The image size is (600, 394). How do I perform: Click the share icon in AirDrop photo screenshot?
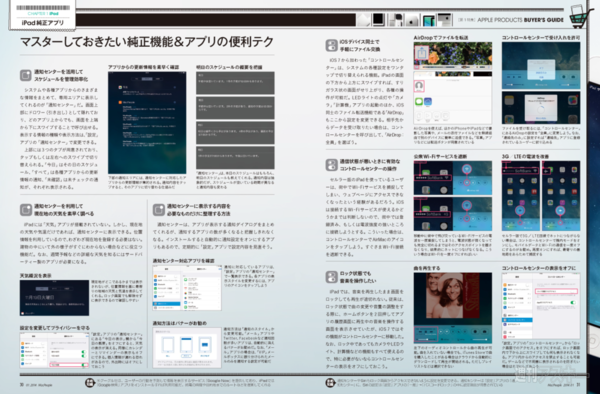tap(422, 52)
